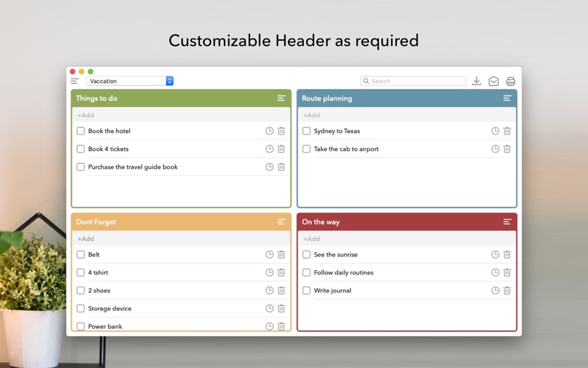The image size is (588, 368).
Task: Click +Add in Route planning
Action: [x=407, y=115]
